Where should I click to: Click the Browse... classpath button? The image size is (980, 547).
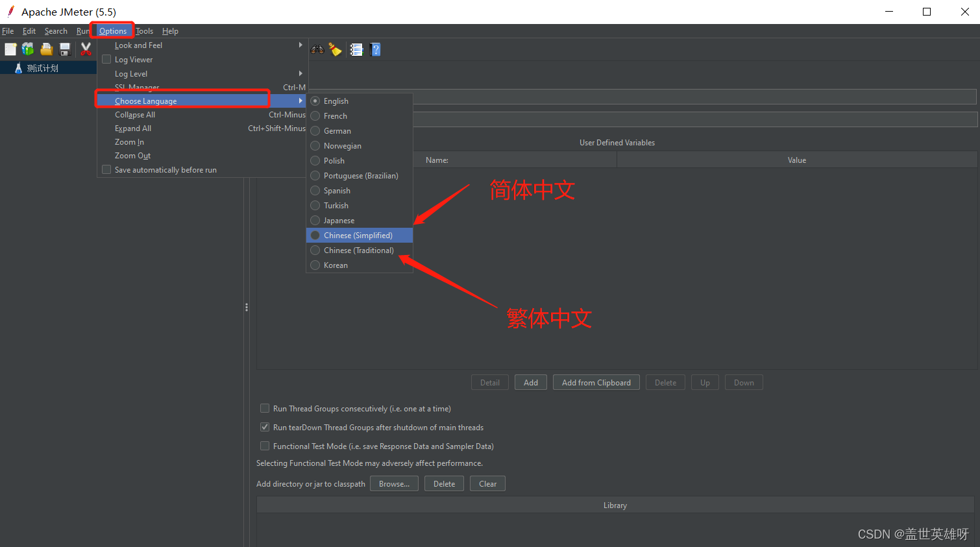pos(394,483)
